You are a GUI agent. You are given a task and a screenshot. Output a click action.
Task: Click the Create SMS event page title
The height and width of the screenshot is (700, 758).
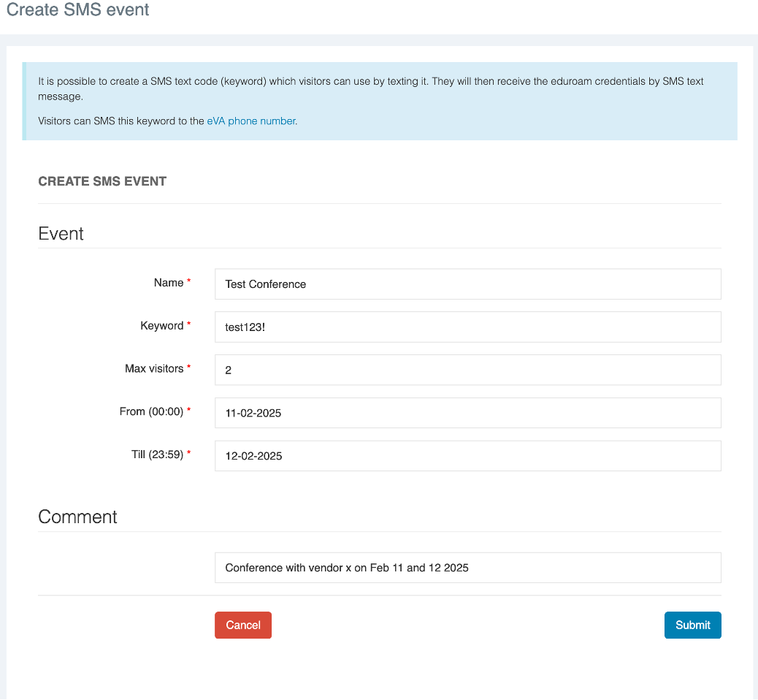tap(78, 10)
